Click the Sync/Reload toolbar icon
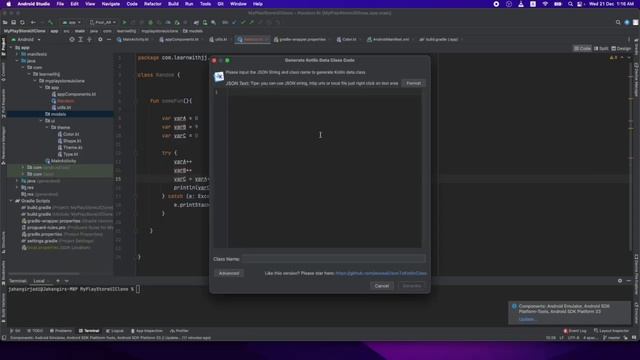This screenshot has height=360, width=640. (x=22, y=22)
